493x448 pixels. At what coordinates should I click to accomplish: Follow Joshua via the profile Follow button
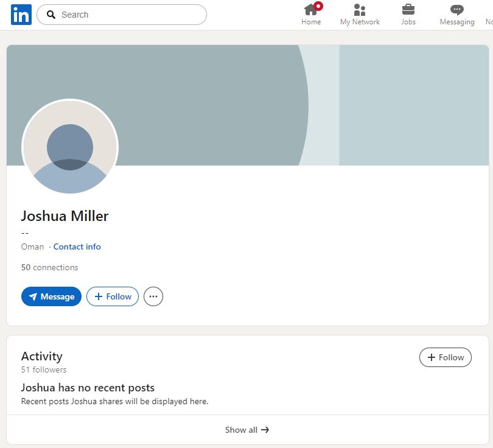pos(113,297)
